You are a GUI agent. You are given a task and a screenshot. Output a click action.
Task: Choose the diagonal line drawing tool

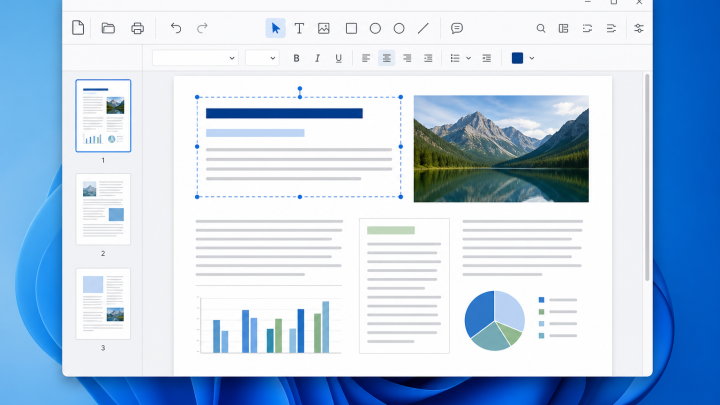(x=423, y=28)
